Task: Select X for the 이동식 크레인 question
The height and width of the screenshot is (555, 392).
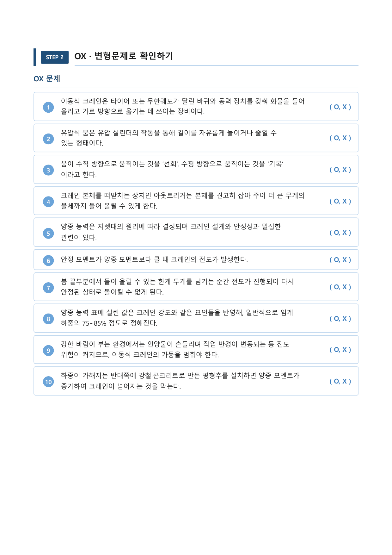Action: [345, 107]
